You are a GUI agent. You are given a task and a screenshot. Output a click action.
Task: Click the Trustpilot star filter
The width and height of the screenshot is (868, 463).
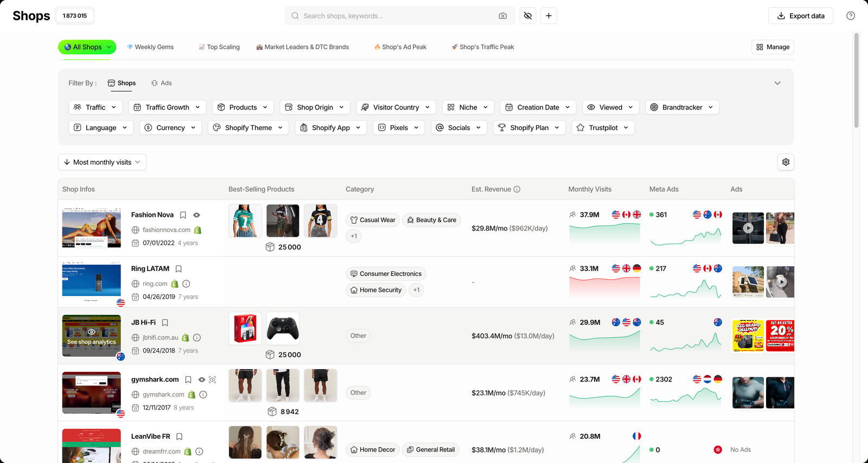click(x=603, y=128)
